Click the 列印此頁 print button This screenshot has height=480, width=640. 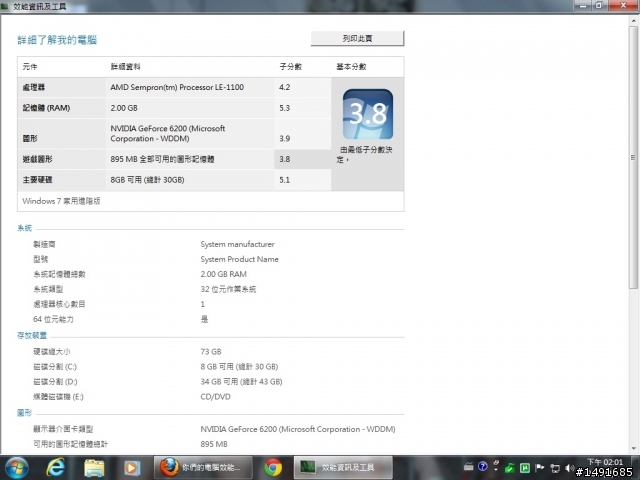click(357, 38)
